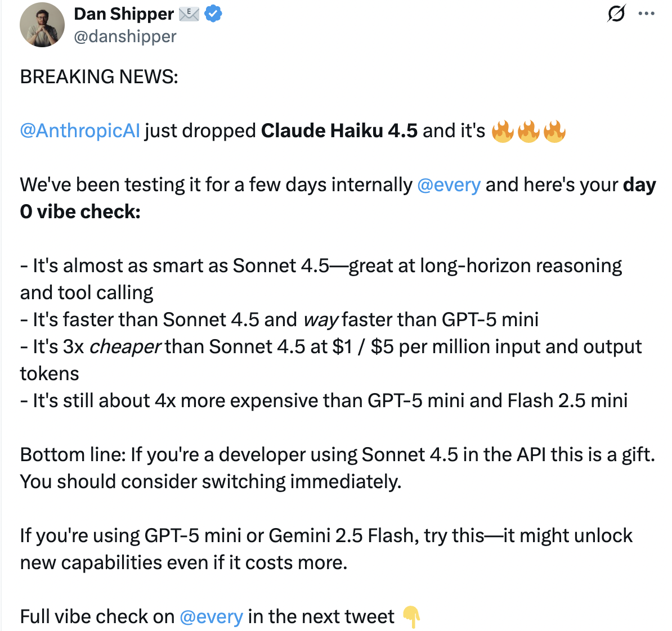Click the Grok slashed-circle icon
The image size is (672, 631).
616,13
